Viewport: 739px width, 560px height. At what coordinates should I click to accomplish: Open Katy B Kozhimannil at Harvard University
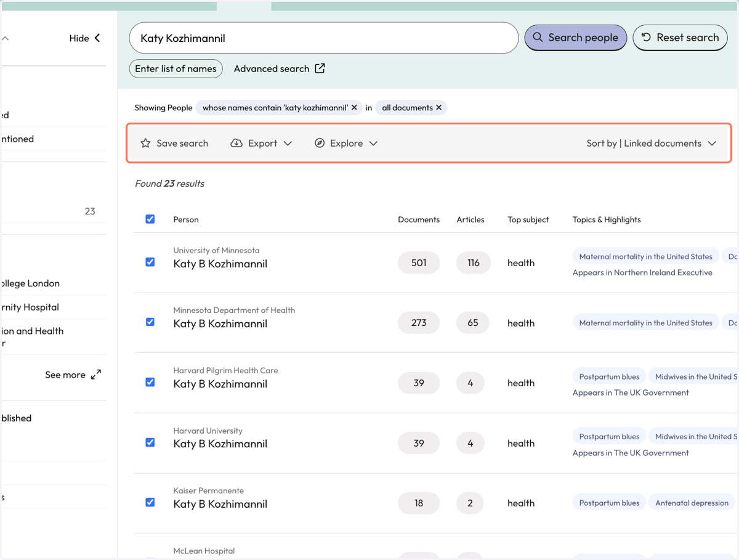pyautogui.click(x=220, y=444)
